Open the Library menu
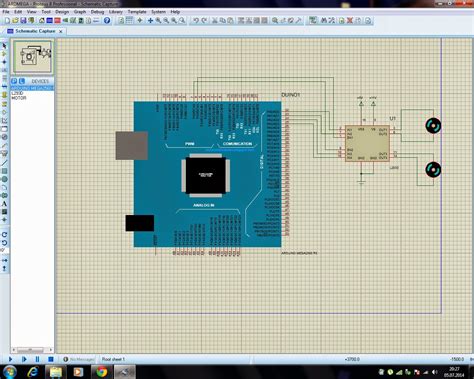Image resolution: width=474 pixels, height=379 pixels. pos(116,12)
